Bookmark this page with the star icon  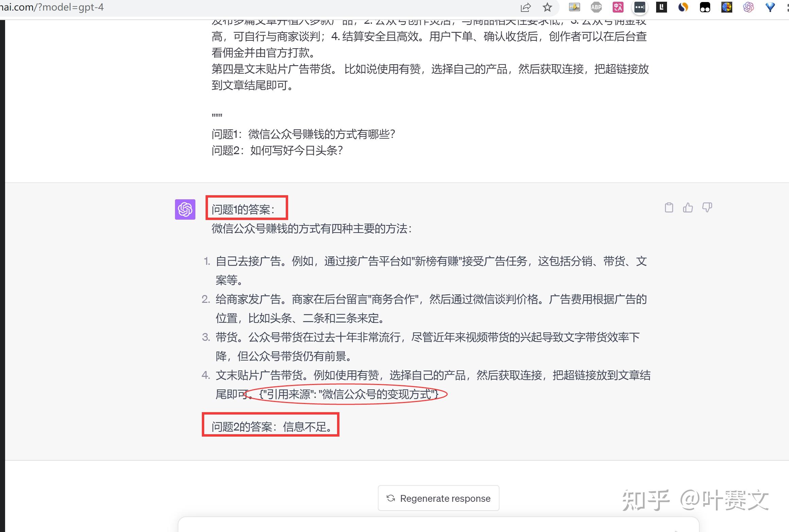pos(547,7)
